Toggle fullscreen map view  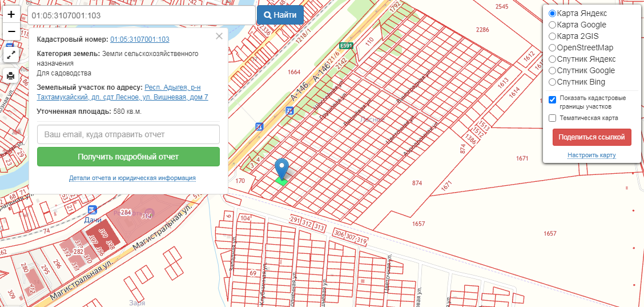(x=10, y=55)
